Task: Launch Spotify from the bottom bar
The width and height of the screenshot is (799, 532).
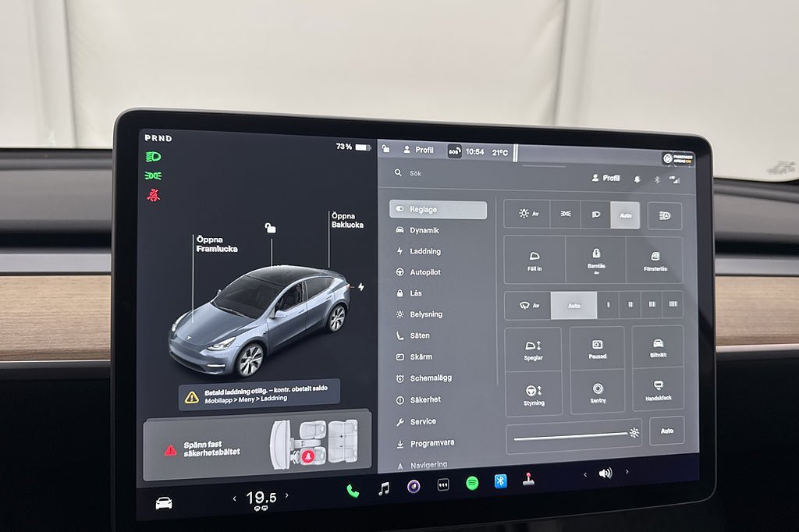Action: (x=472, y=483)
